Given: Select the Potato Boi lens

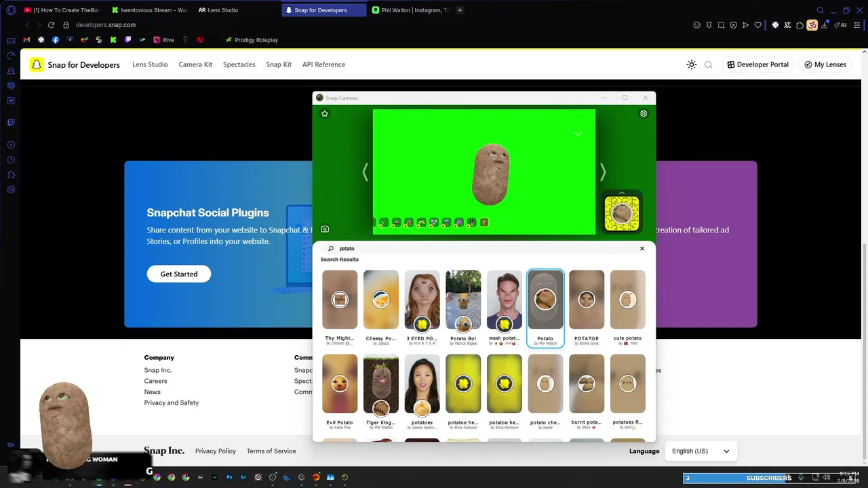Looking at the screenshot, I should tap(463, 308).
